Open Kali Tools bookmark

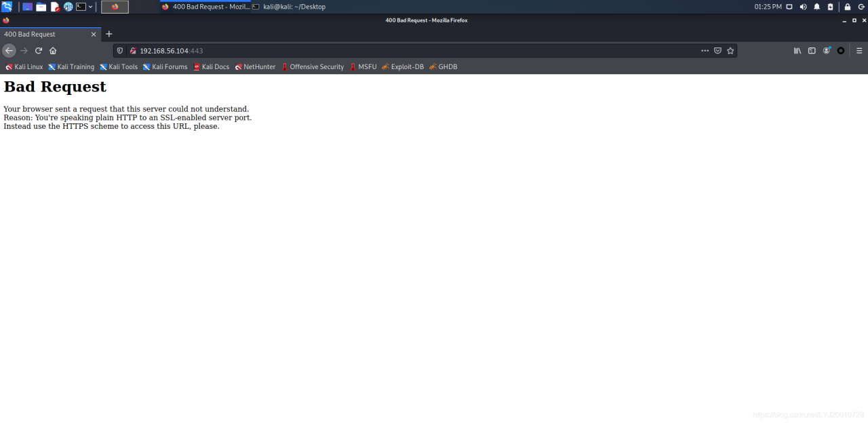119,67
